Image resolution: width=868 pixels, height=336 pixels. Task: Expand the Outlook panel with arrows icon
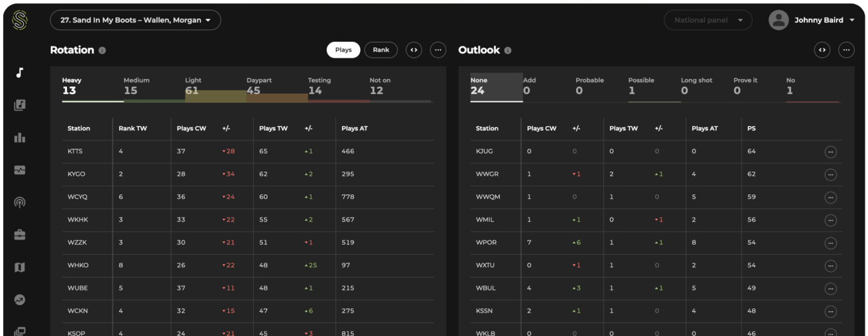point(822,50)
